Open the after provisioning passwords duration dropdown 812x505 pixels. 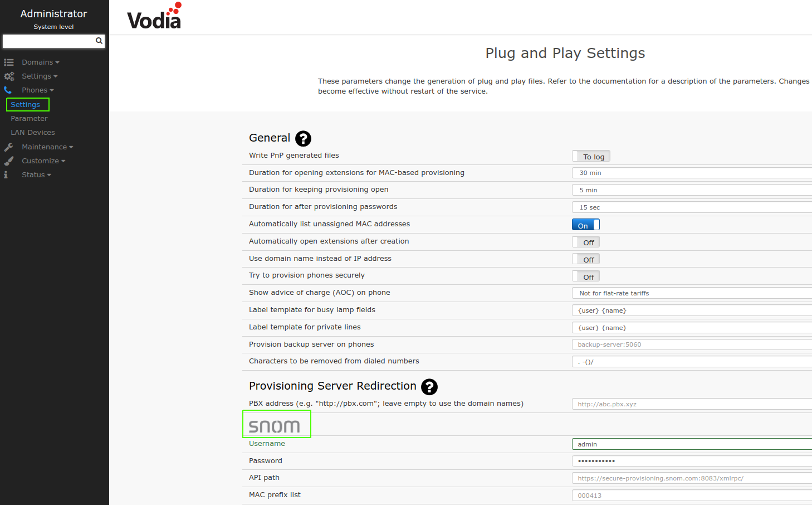[x=692, y=207]
